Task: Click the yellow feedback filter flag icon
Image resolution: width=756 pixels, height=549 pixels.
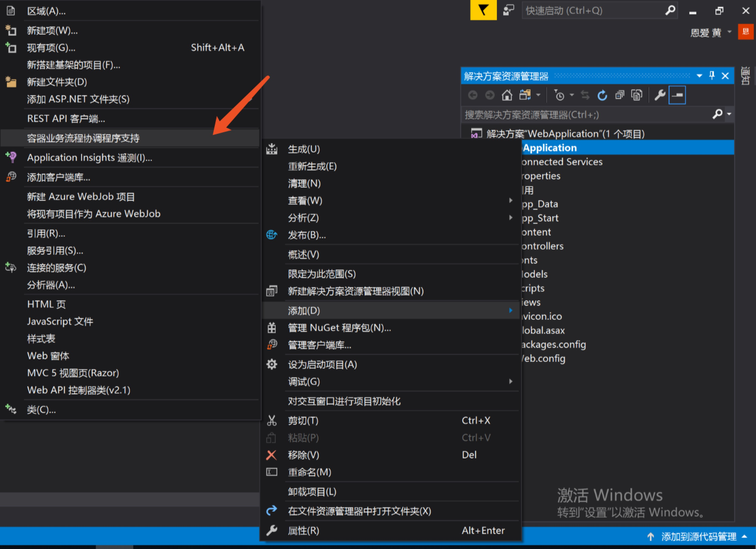Action: click(483, 10)
